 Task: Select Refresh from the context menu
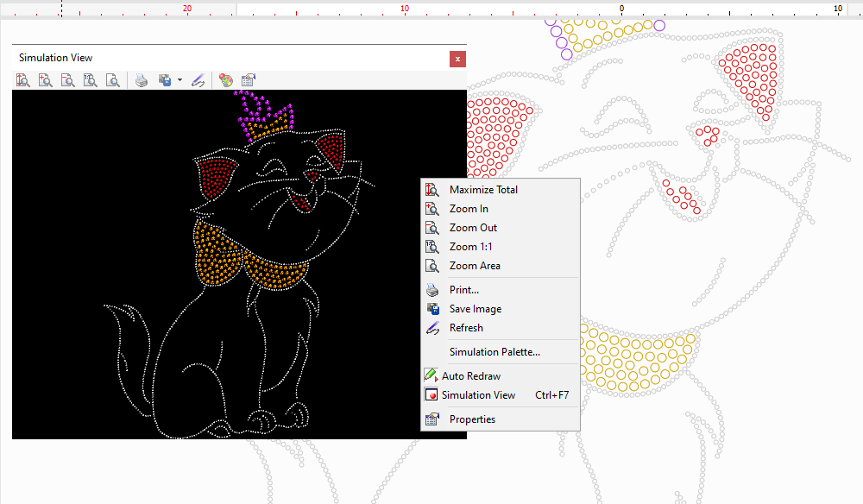point(501,328)
